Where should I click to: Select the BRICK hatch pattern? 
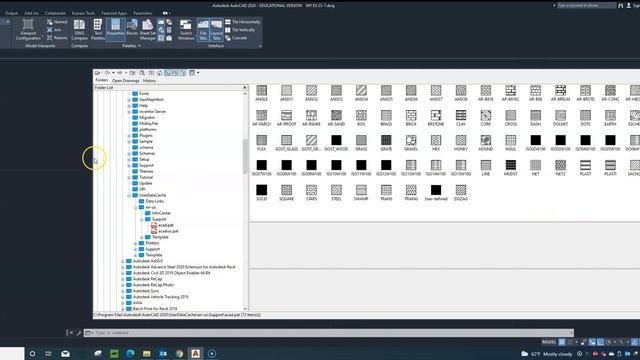pos(411,118)
